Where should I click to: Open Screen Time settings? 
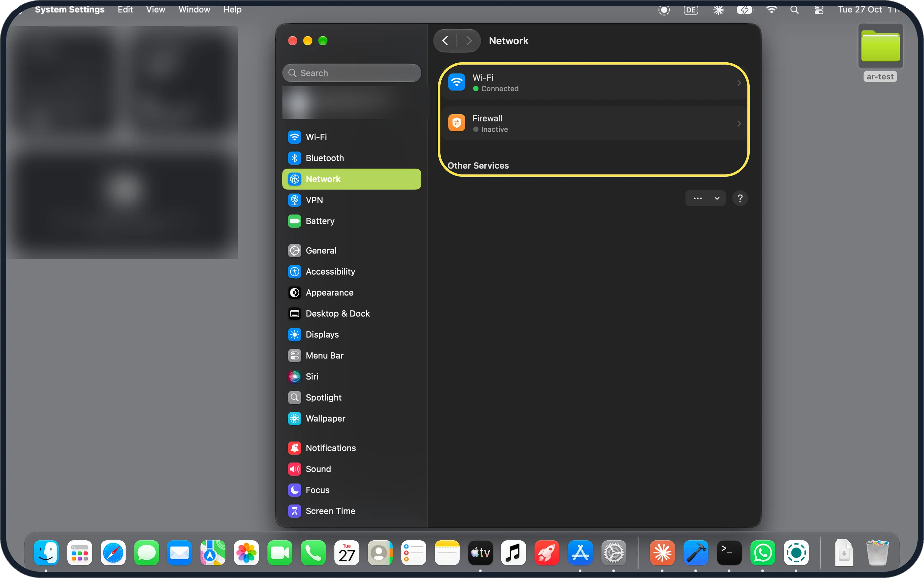pyautogui.click(x=351, y=511)
